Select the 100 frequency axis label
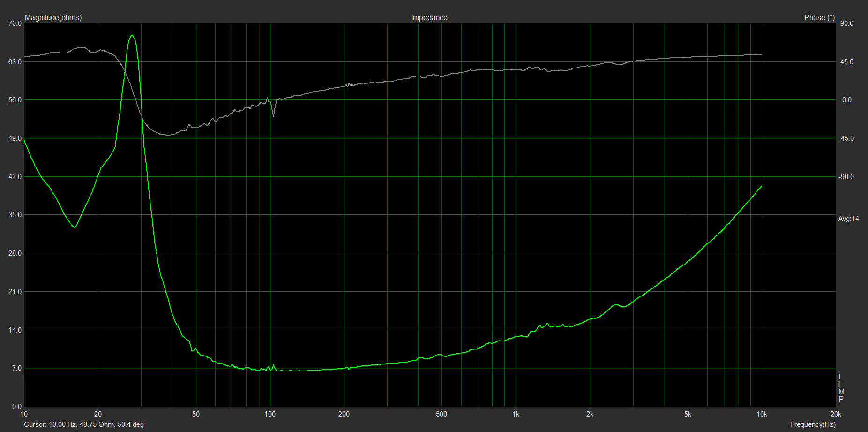The image size is (868, 432). 270,414
